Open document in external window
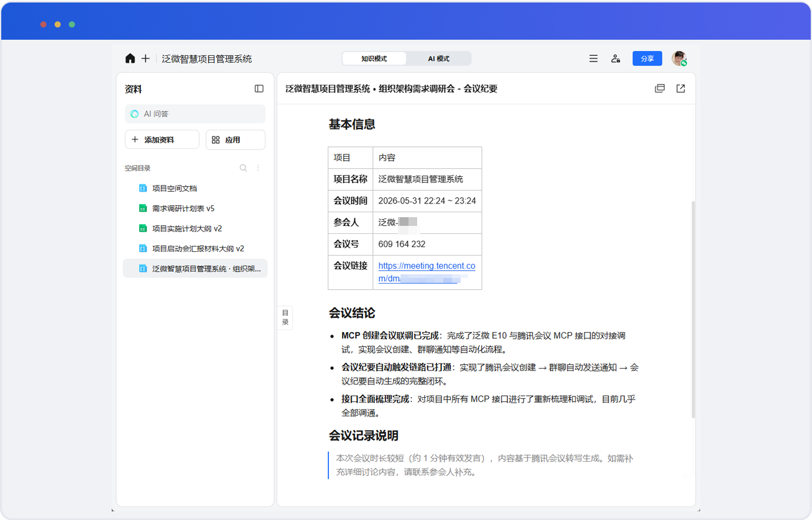 [x=681, y=89]
